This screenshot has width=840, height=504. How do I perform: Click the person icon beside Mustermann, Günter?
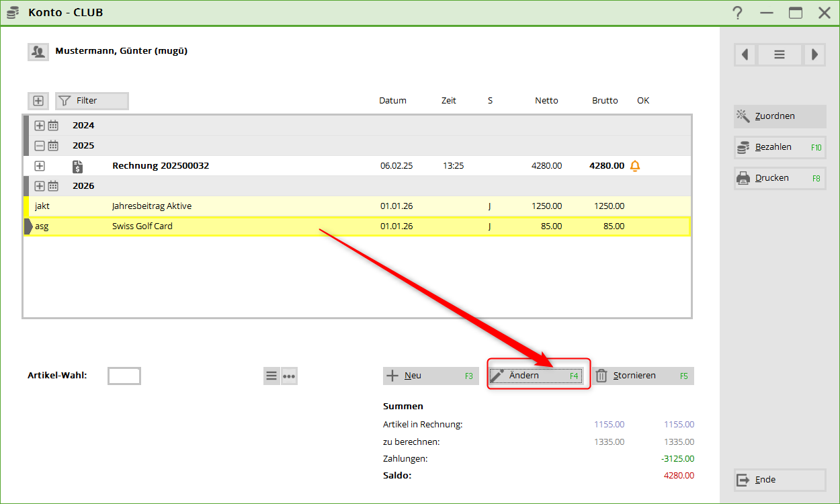pos(38,52)
